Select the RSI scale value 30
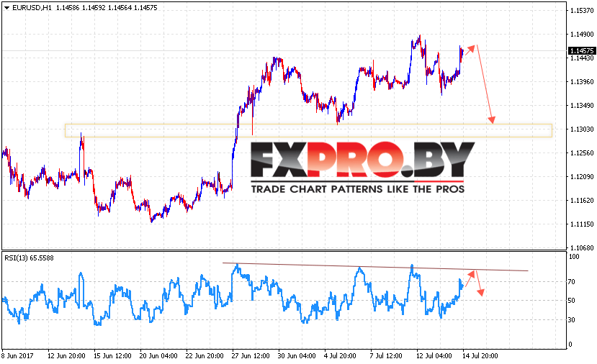Image resolution: width=597 pixels, height=364 pixels. point(572,320)
